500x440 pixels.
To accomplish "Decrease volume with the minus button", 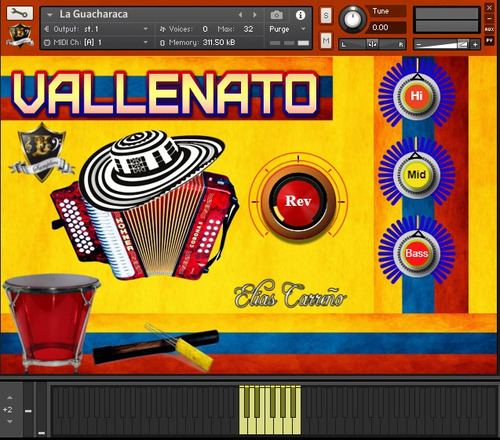I will tap(419, 44).
